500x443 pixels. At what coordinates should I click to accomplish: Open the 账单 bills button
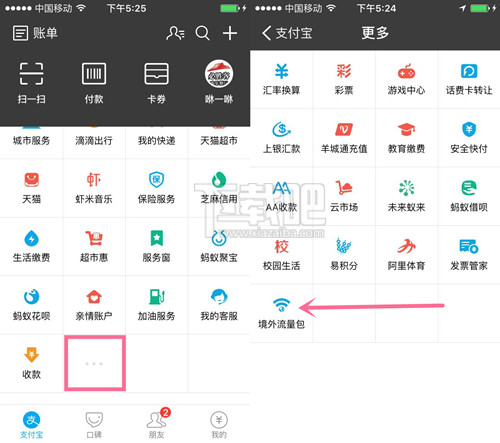coord(35,33)
